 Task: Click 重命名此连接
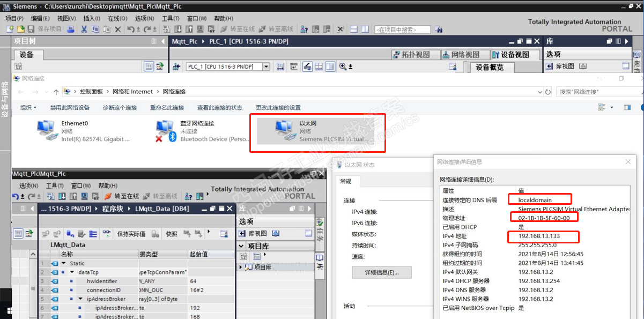[x=167, y=107]
